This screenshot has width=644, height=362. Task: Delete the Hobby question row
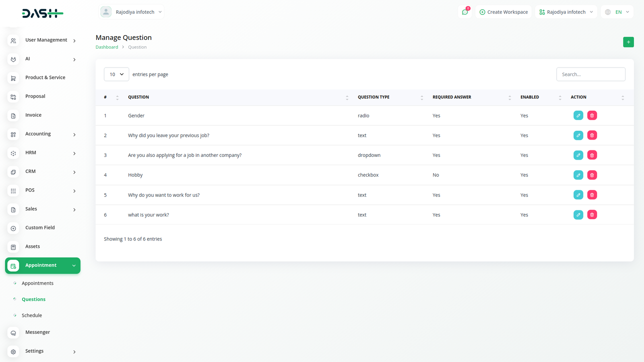pyautogui.click(x=592, y=175)
